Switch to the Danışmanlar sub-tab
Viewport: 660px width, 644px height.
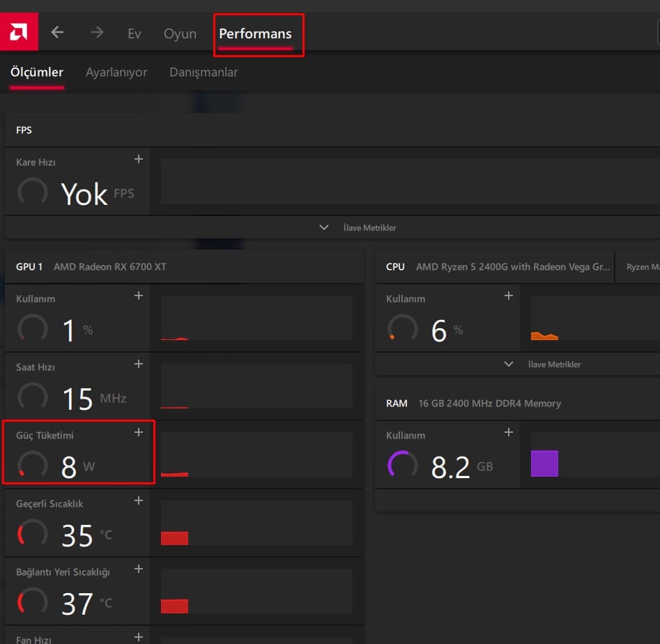pyautogui.click(x=204, y=72)
